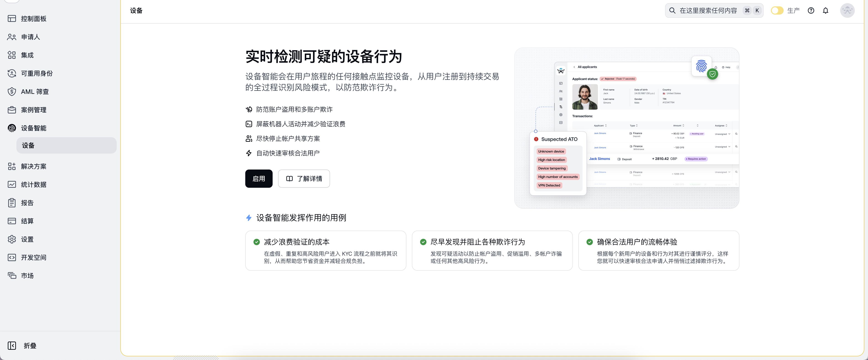Click the 生产 label

[x=793, y=10]
